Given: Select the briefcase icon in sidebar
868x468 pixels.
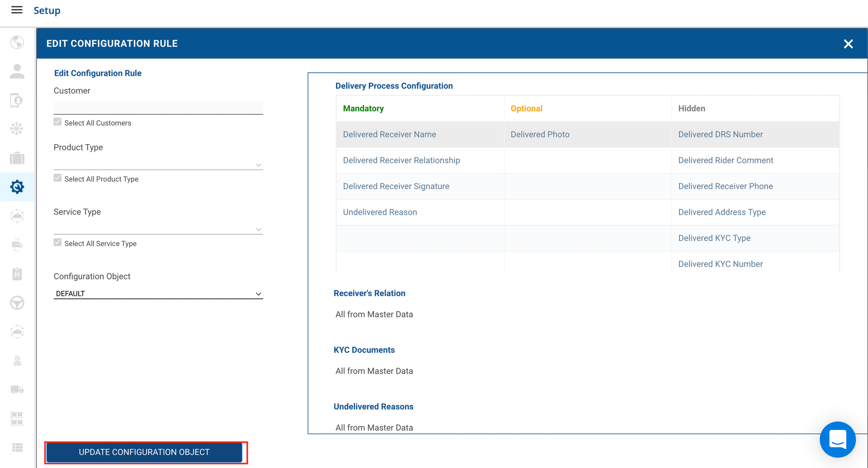Looking at the screenshot, I should click(17, 158).
